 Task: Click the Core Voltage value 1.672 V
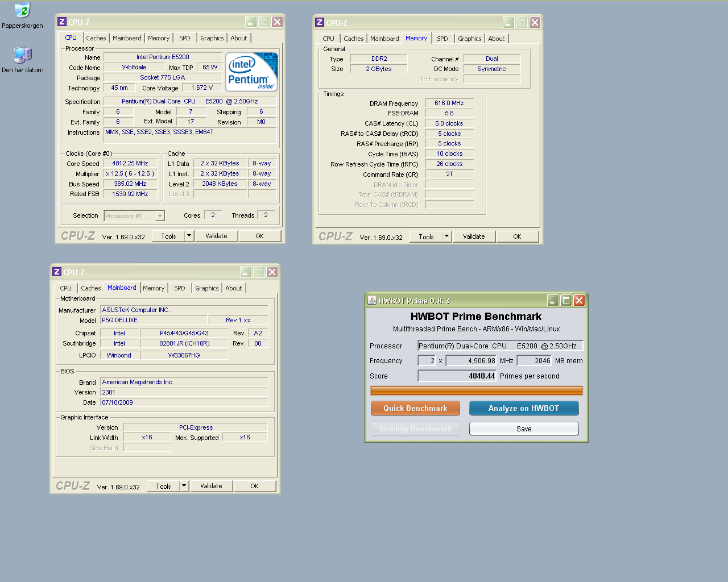tap(202, 88)
